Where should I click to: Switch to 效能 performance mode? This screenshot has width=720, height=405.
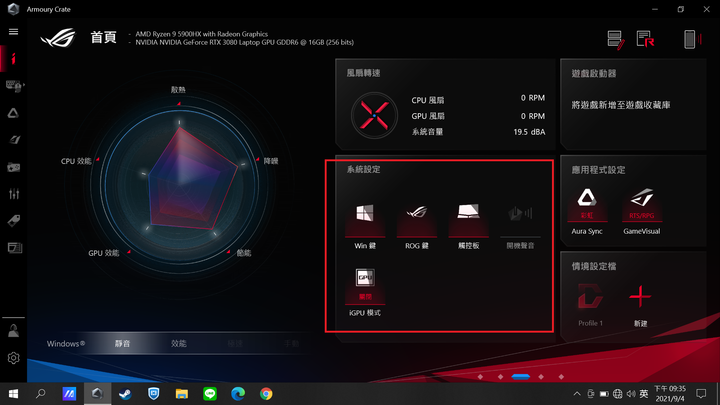179,343
